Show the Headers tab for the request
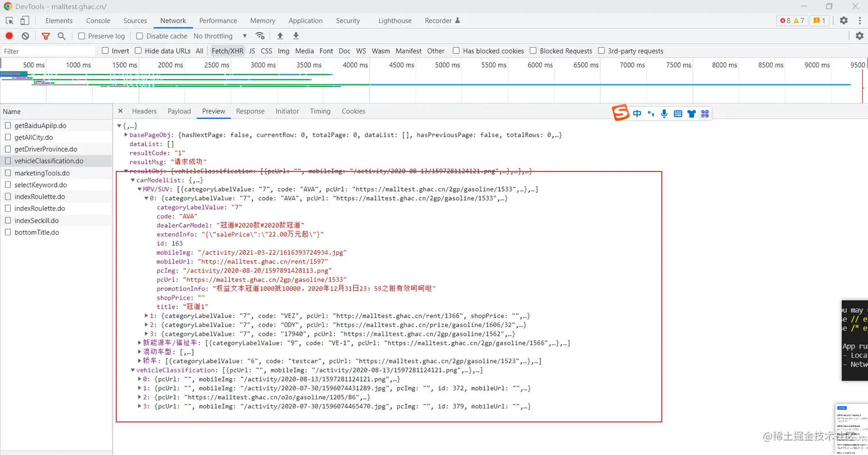Viewport: 868px width, 455px height. 144,111
